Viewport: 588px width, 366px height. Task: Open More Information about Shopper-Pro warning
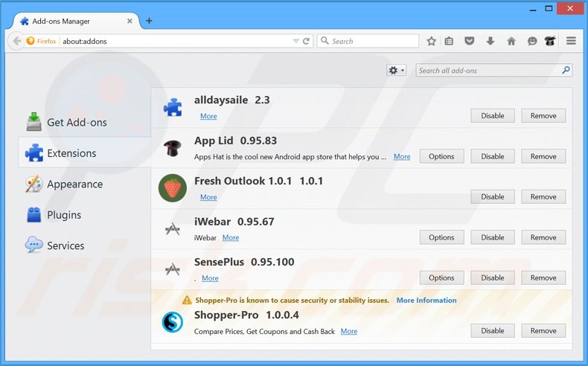[426, 300]
